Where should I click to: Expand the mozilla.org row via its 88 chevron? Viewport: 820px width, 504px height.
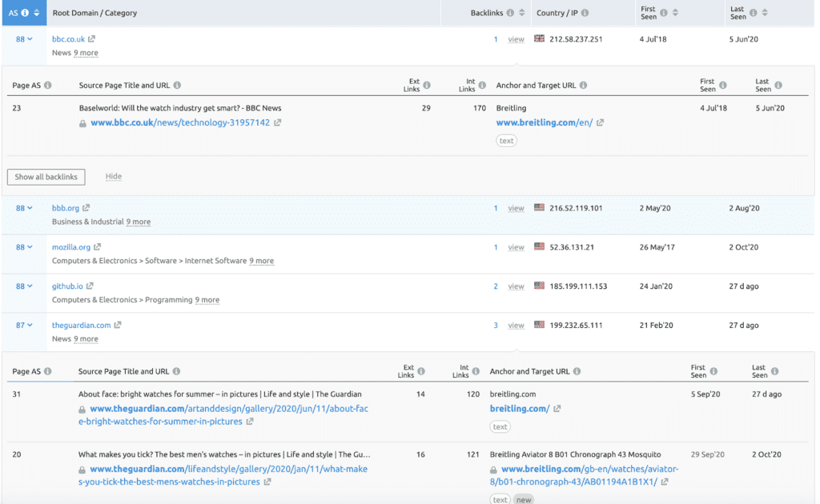click(x=24, y=247)
